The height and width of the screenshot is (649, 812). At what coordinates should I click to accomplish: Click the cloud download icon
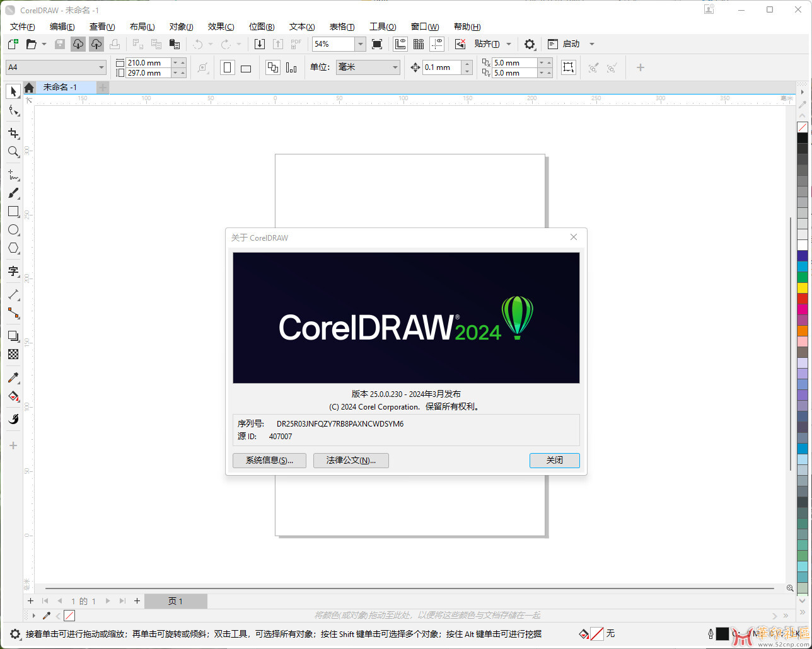78,44
